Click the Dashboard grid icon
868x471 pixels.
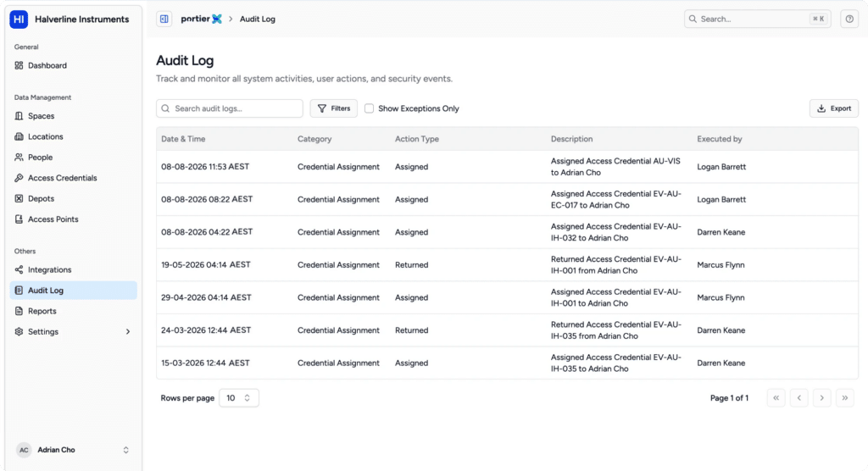point(19,65)
